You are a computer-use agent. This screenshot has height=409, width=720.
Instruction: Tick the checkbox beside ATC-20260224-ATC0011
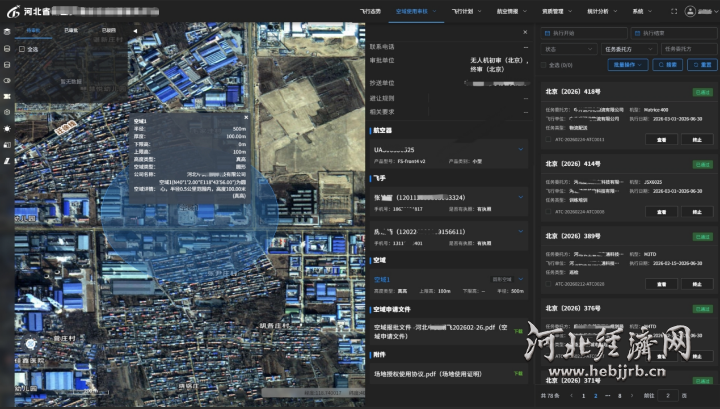click(548, 140)
